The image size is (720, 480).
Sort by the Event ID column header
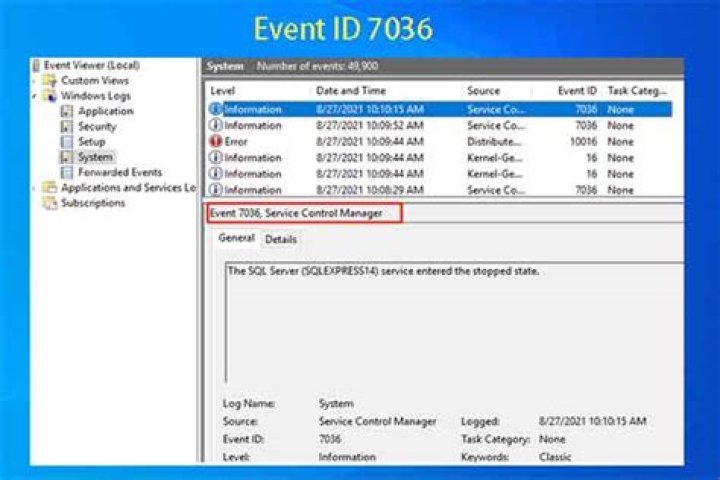click(577, 90)
